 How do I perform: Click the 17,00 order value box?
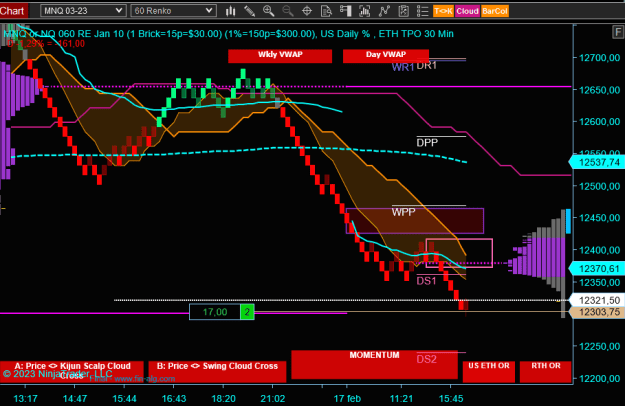[x=215, y=312]
